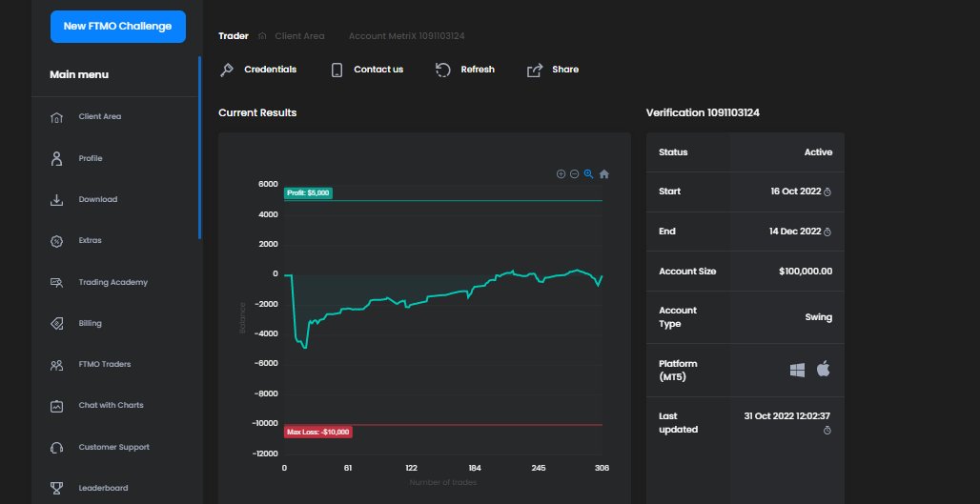Click the Client Area house icon in sidebar

[57, 117]
